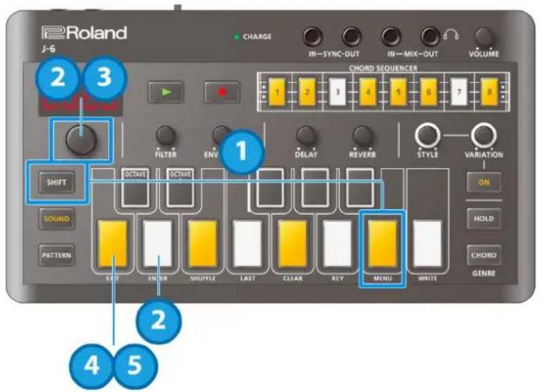Tap the PATTERN button
541x392 pixels.
pos(56,255)
